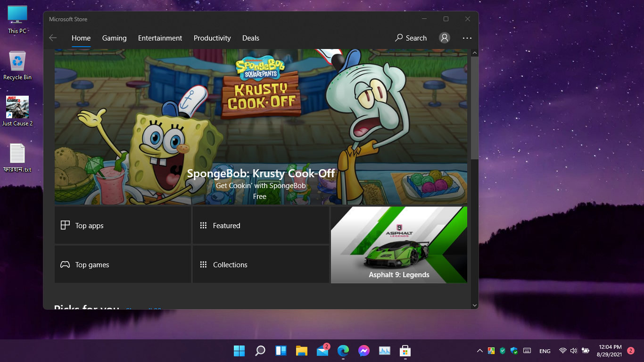Open the Entertainment tab
644x362 pixels.
(160, 38)
